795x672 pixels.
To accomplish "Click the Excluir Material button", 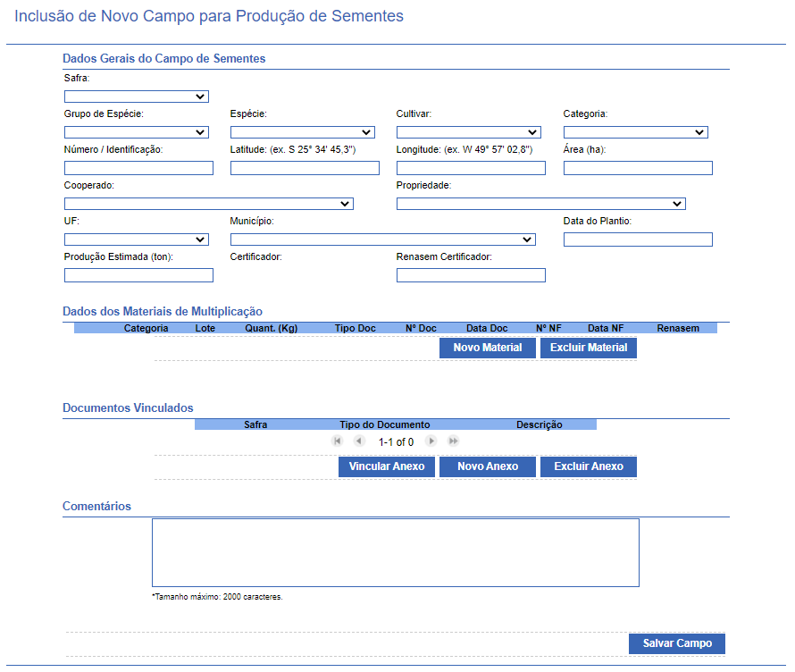I will (x=589, y=348).
